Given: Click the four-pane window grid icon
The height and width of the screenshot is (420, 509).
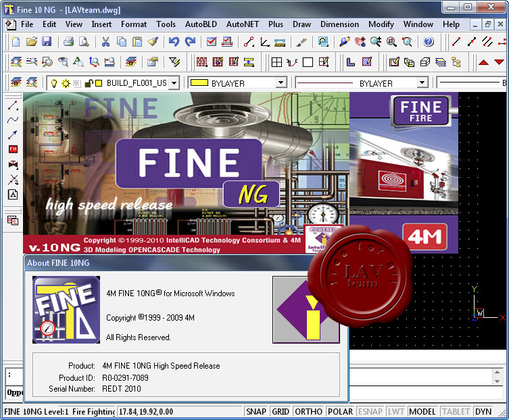Looking at the screenshot, I should point(276,62).
